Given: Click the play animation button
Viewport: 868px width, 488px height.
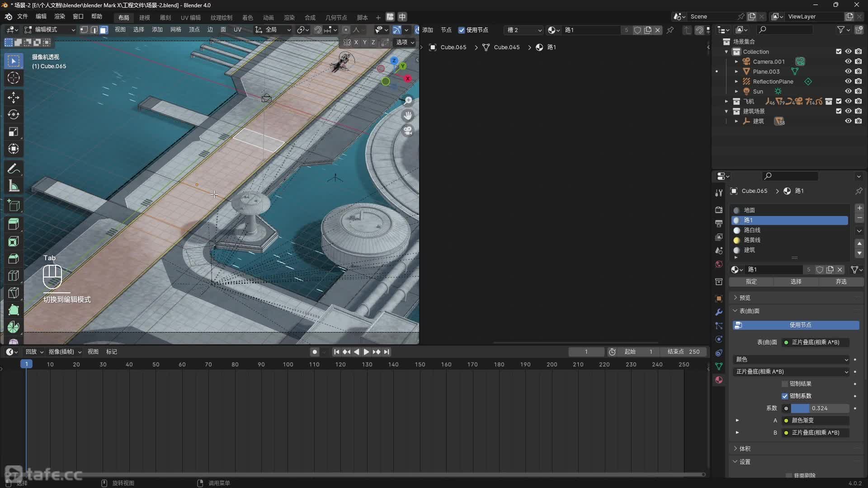Looking at the screenshot, I should [366, 352].
